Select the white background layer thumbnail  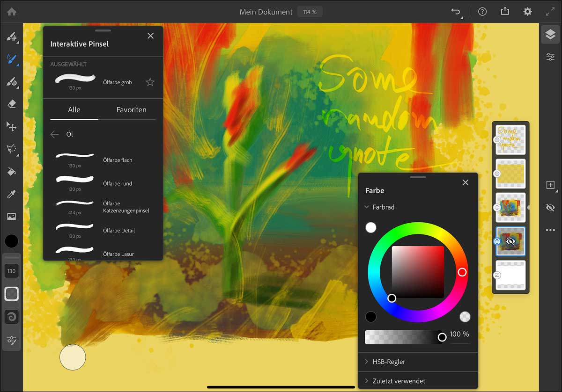click(511, 275)
